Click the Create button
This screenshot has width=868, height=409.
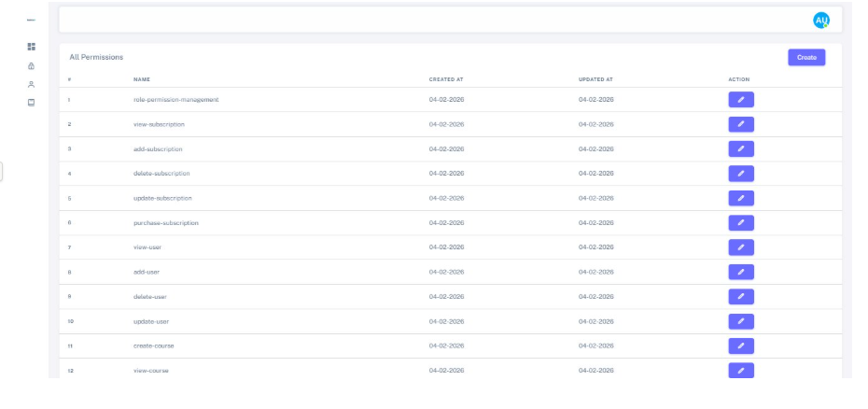(x=806, y=57)
